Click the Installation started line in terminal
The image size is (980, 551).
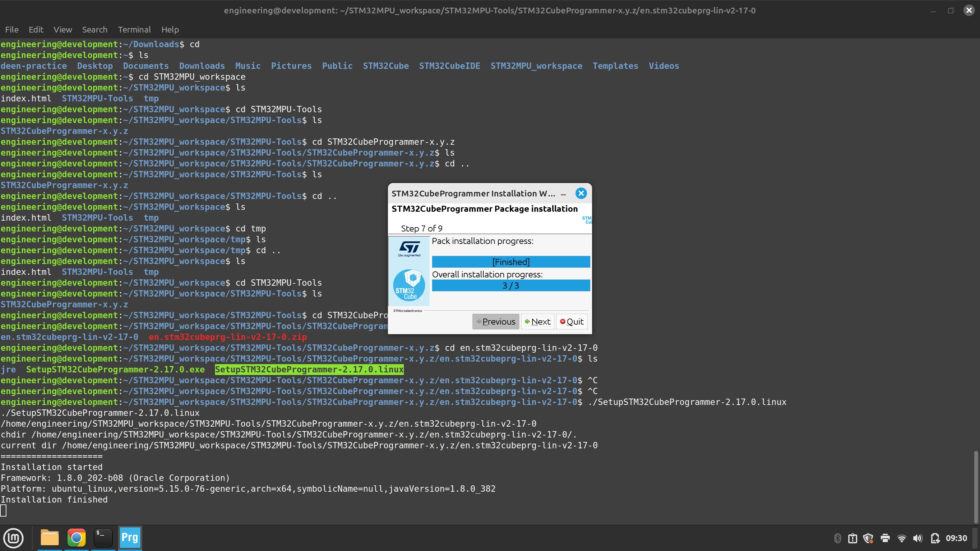[x=51, y=467]
